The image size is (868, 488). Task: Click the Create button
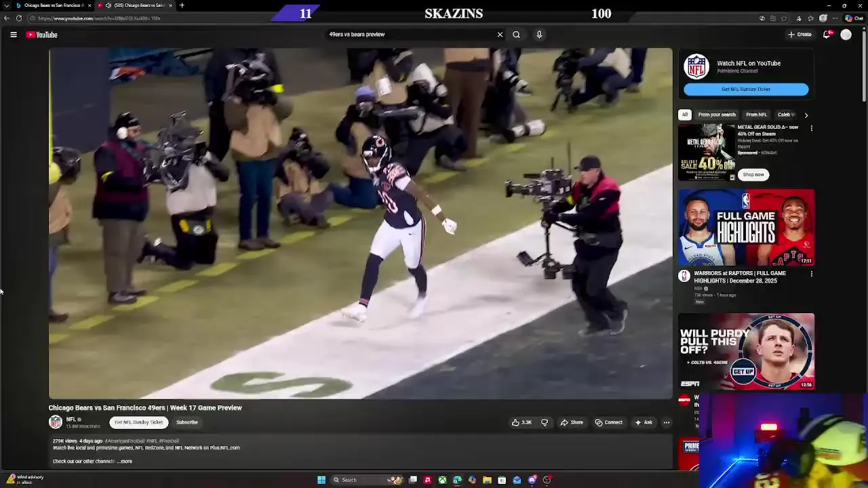(x=800, y=35)
